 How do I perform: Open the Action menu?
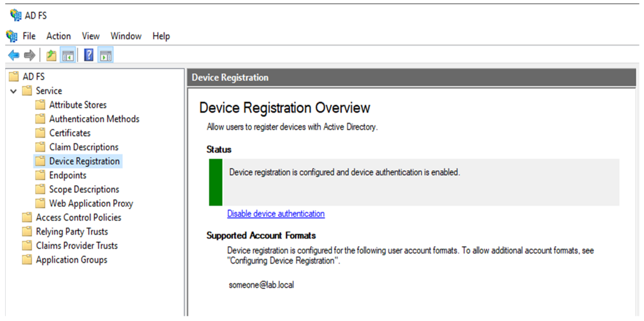(59, 36)
